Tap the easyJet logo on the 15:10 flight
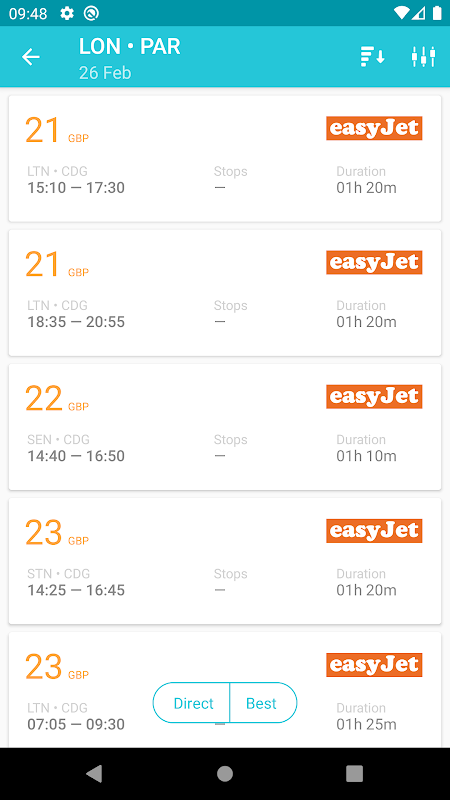This screenshot has height=800, width=450. pos(374,128)
